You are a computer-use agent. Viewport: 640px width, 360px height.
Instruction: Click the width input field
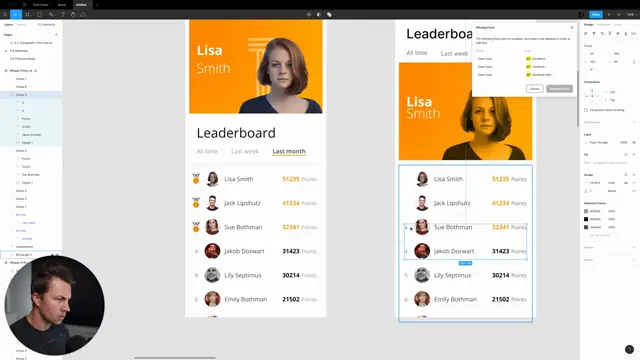594,62
